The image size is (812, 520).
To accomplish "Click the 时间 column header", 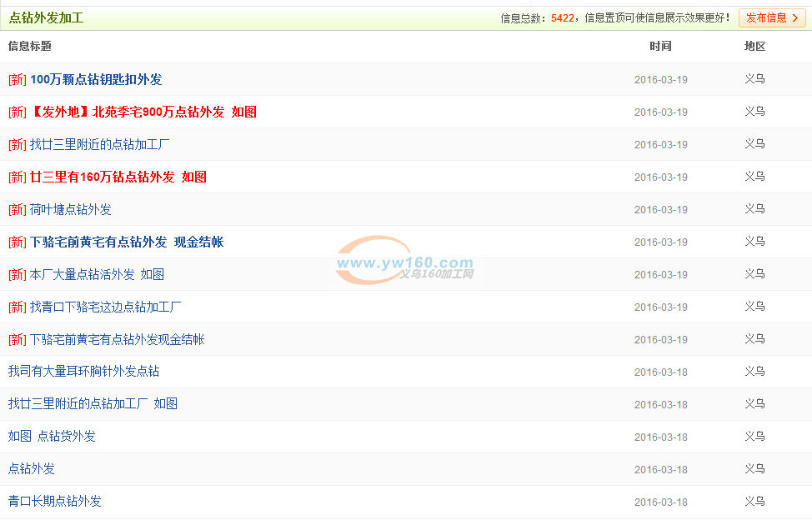I will pyautogui.click(x=660, y=47).
